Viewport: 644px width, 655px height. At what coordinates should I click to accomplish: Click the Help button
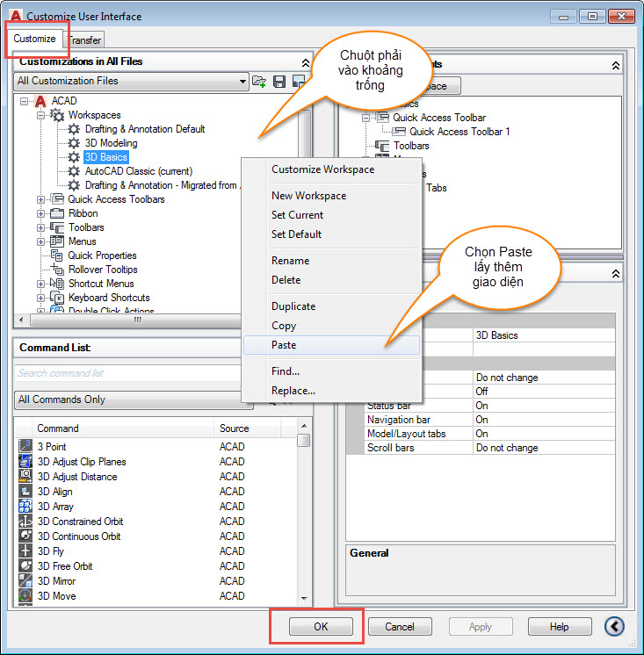point(559,627)
